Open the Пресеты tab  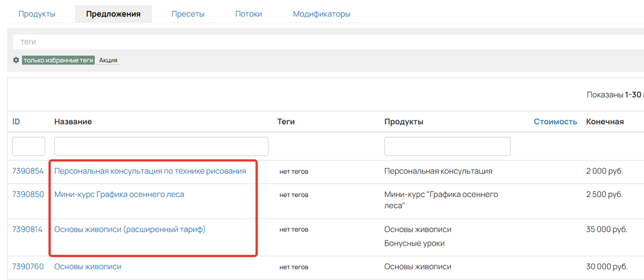click(188, 14)
